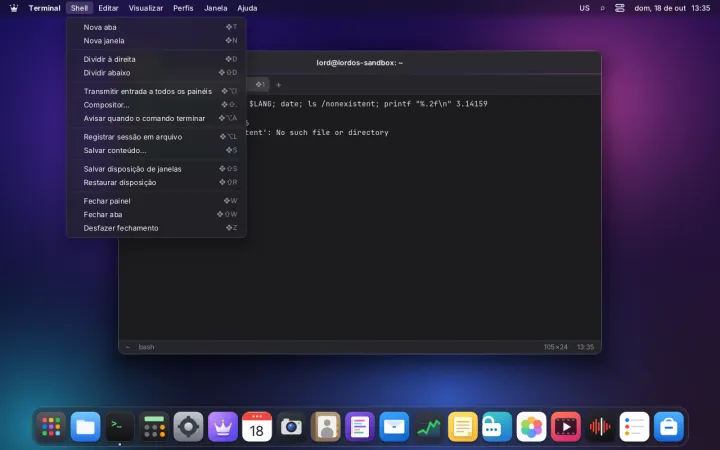Click the crown system menu icon
The height and width of the screenshot is (450, 720).
[14, 8]
